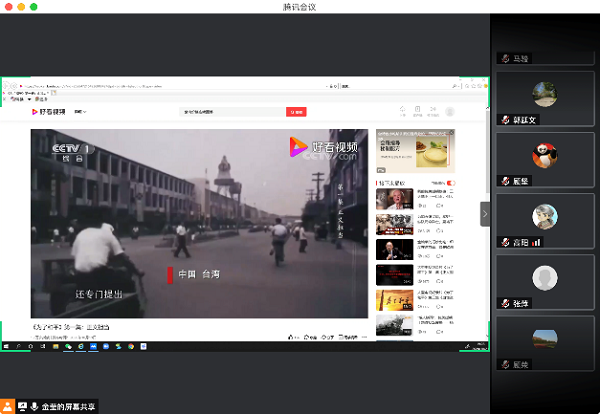Click the muted microphone icon for 张萍
The image size is (600, 414).
[506, 303]
